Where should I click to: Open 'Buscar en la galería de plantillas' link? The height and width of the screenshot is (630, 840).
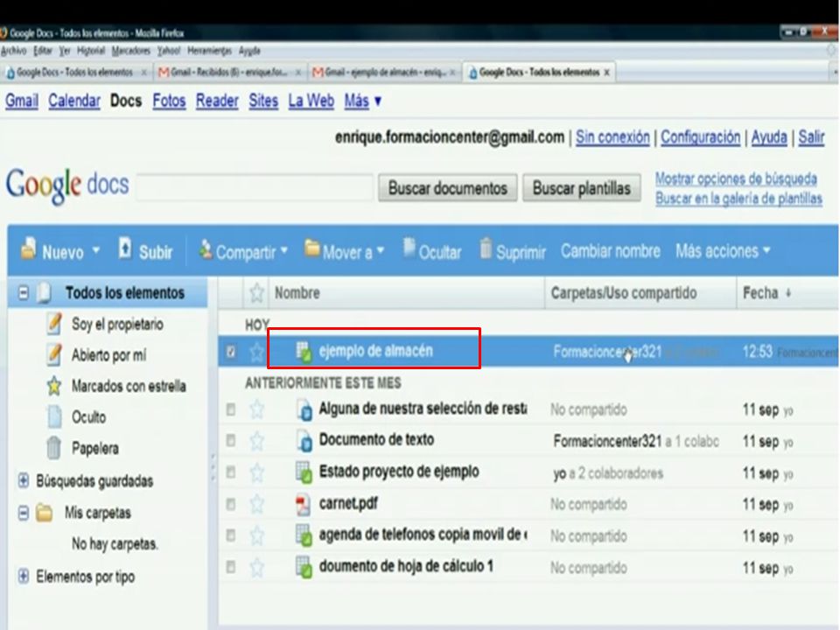click(738, 199)
